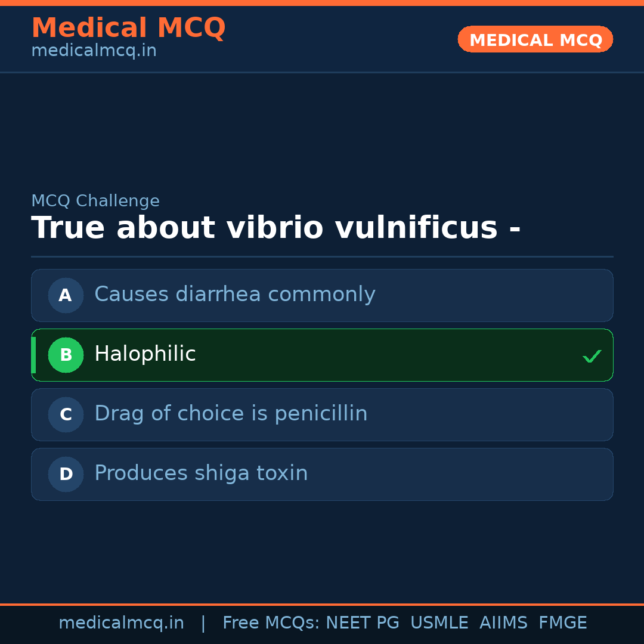Click the letter A option circle
644x644 pixels.
click(66, 295)
